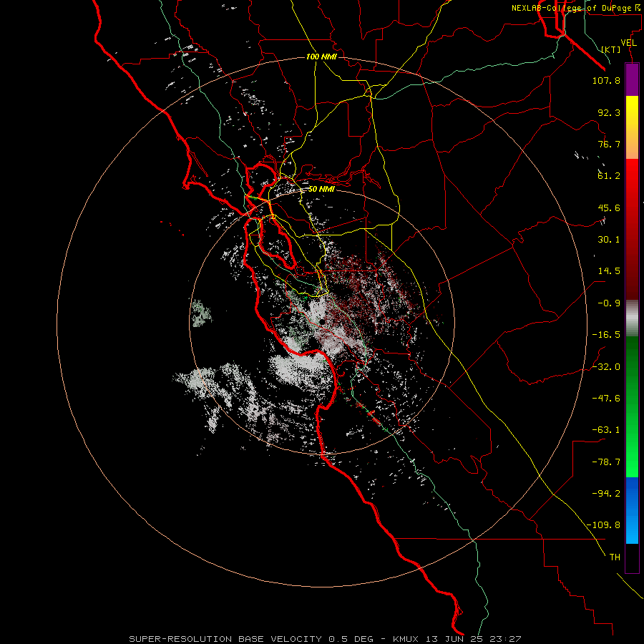Click the black TH segment of color bar
Image resolution: width=644 pixels, height=644 pixels.
click(632, 558)
